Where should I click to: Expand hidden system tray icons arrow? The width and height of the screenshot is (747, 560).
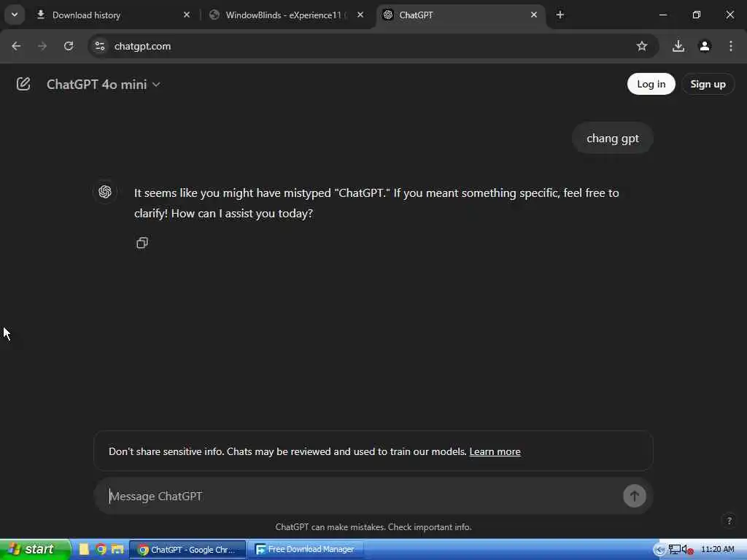coord(659,550)
